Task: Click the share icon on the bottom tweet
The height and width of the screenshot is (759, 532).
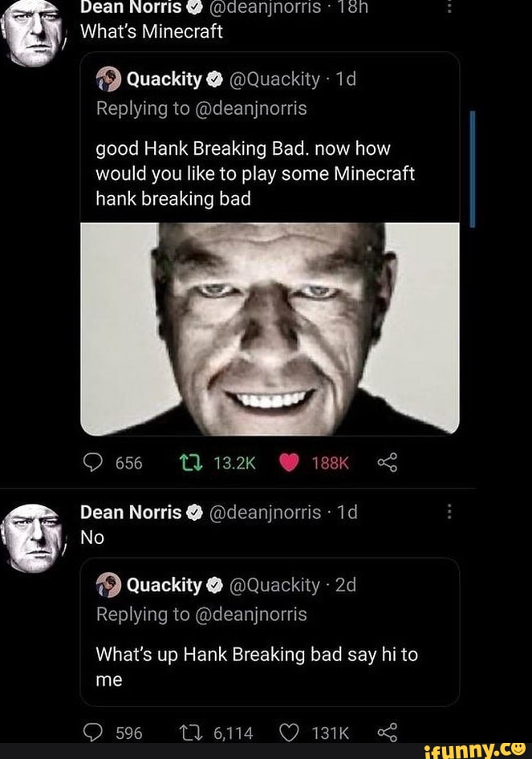Action: pyautogui.click(x=387, y=732)
